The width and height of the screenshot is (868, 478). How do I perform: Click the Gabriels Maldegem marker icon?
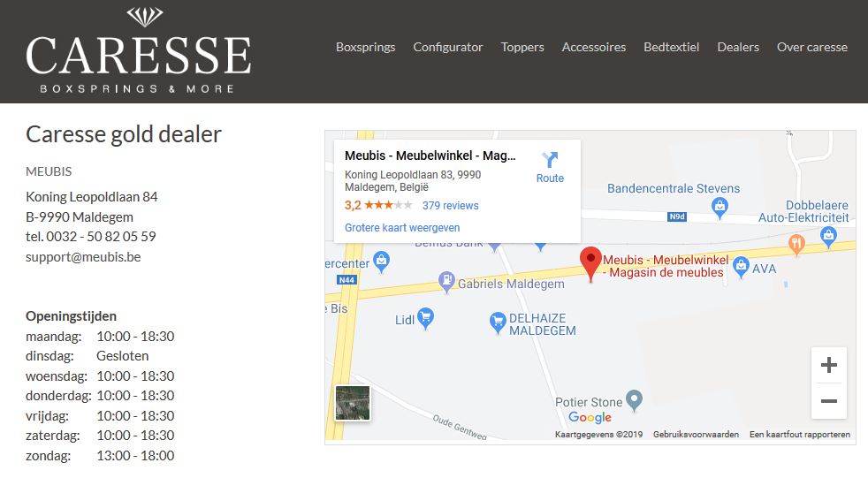(447, 282)
